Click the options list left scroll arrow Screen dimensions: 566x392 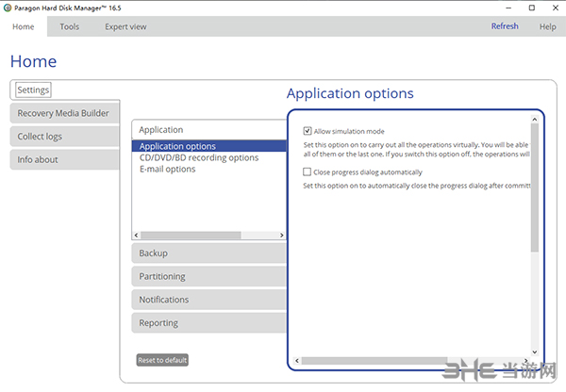click(136, 236)
